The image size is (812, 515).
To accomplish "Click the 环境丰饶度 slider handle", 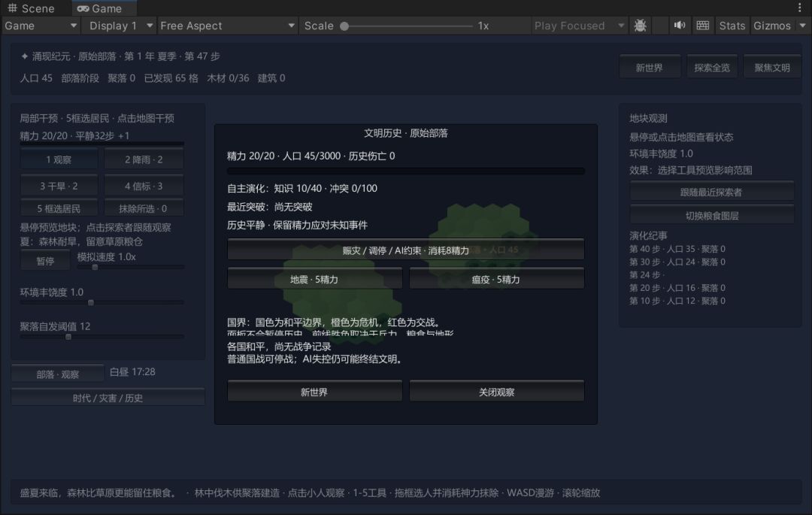I will [91, 302].
